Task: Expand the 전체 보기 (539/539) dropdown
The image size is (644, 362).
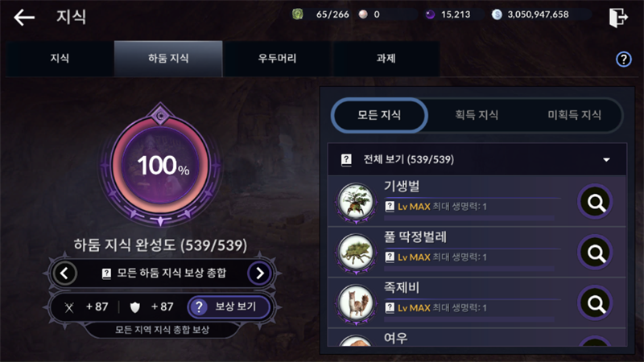Action: pyautogui.click(x=477, y=159)
